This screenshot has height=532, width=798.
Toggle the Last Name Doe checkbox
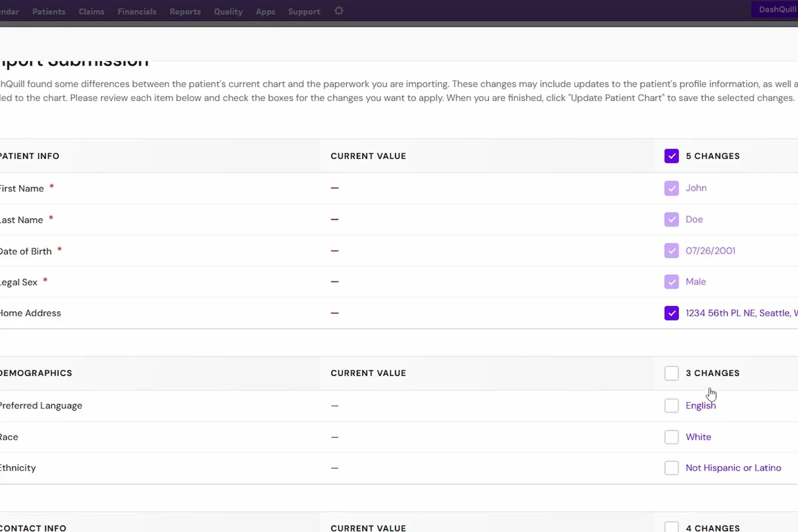pos(671,219)
